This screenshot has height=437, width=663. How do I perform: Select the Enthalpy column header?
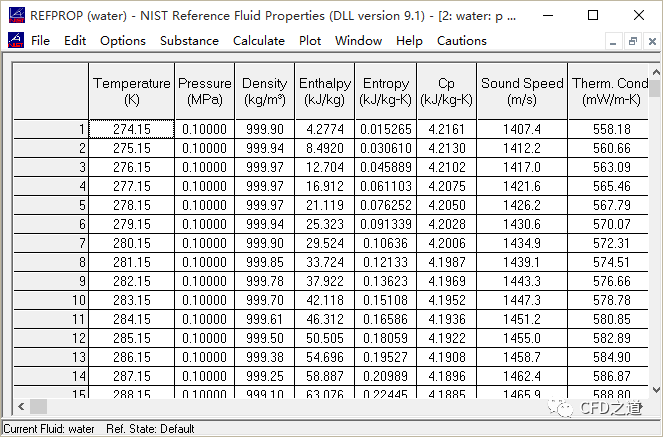click(325, 91)
